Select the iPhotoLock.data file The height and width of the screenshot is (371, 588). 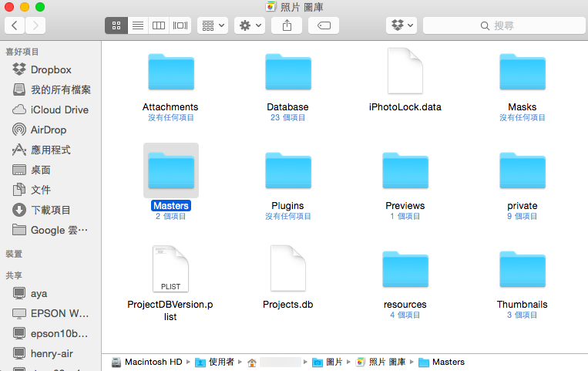(405, 71)
